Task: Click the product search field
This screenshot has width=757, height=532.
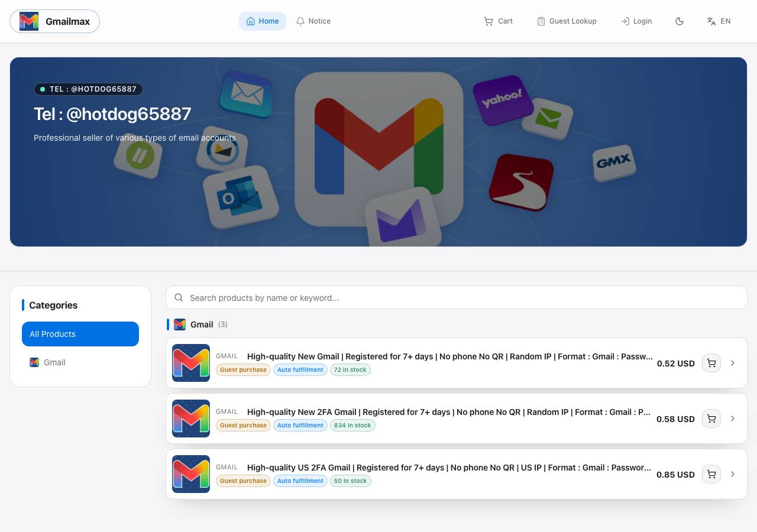Action: click(x=457, y=297)
